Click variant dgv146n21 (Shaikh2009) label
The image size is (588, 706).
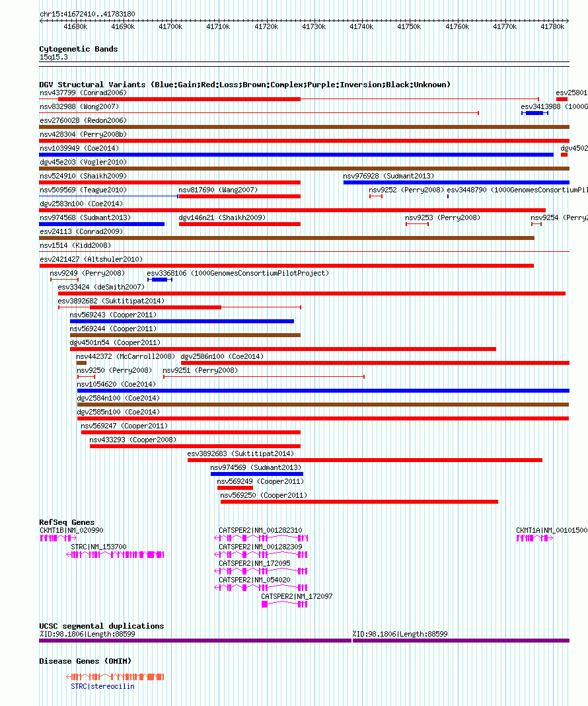coord(222,218)
